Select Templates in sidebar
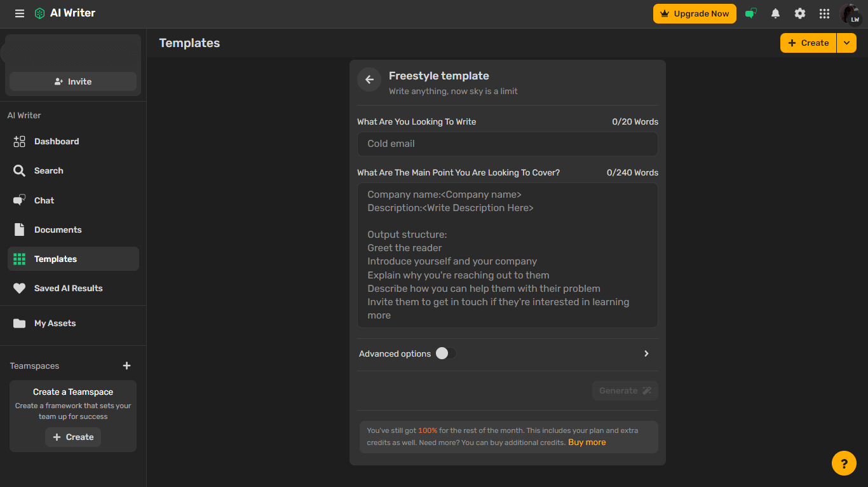Viewport: 868px width, 487px height. 73,259
